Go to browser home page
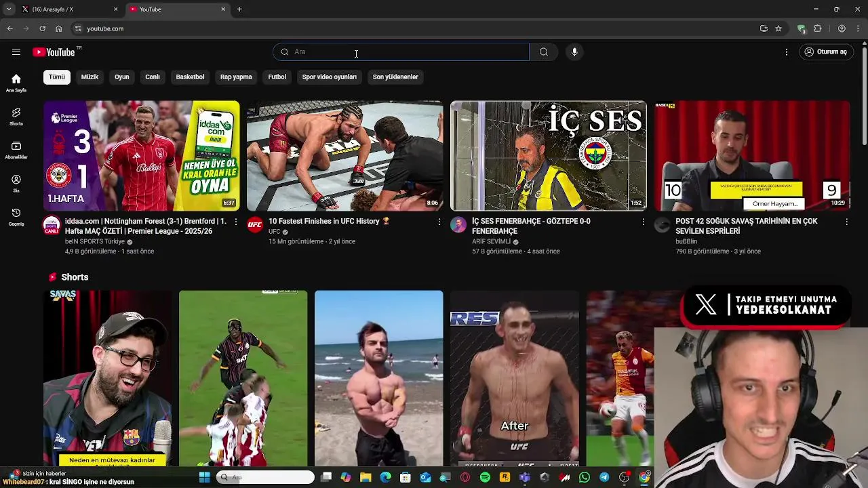Screen dimensions: 868x488 tap(59, 28)
